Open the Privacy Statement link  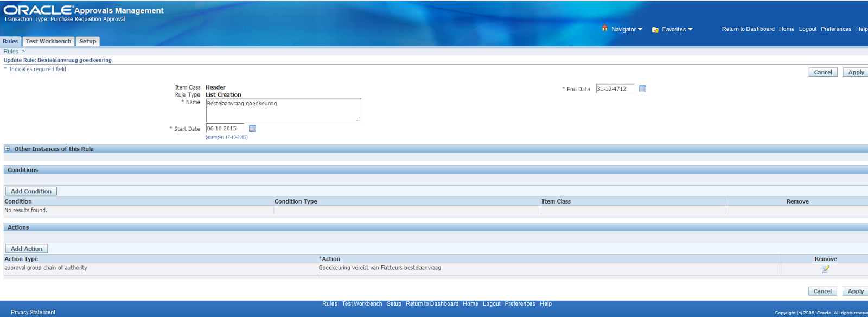point(33,313)
